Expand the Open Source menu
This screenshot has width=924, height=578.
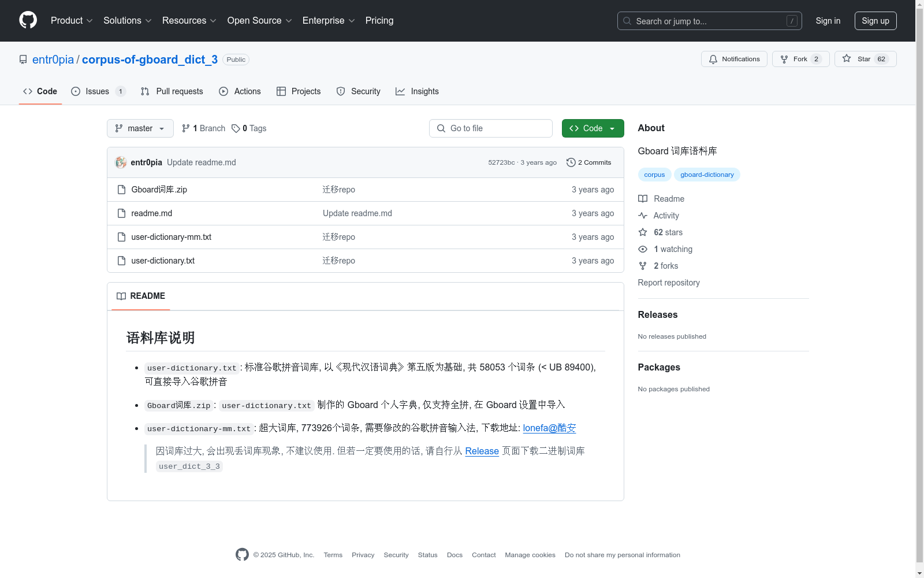coord(259,20)
